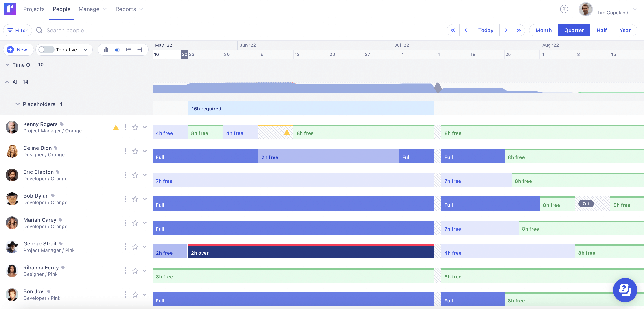Viewport: 644px width, 309px height.
Task: Expand the row details for Eric Clapton
Action: 145,175
